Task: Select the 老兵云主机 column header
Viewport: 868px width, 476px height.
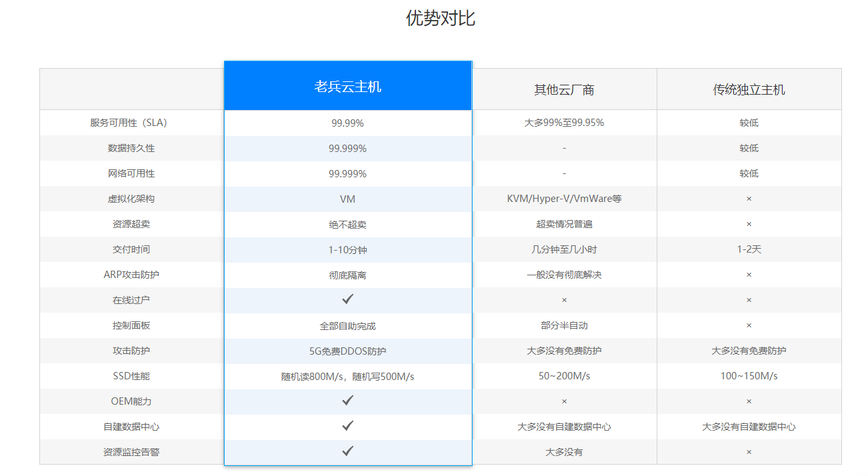Action: tap(348, 86)
